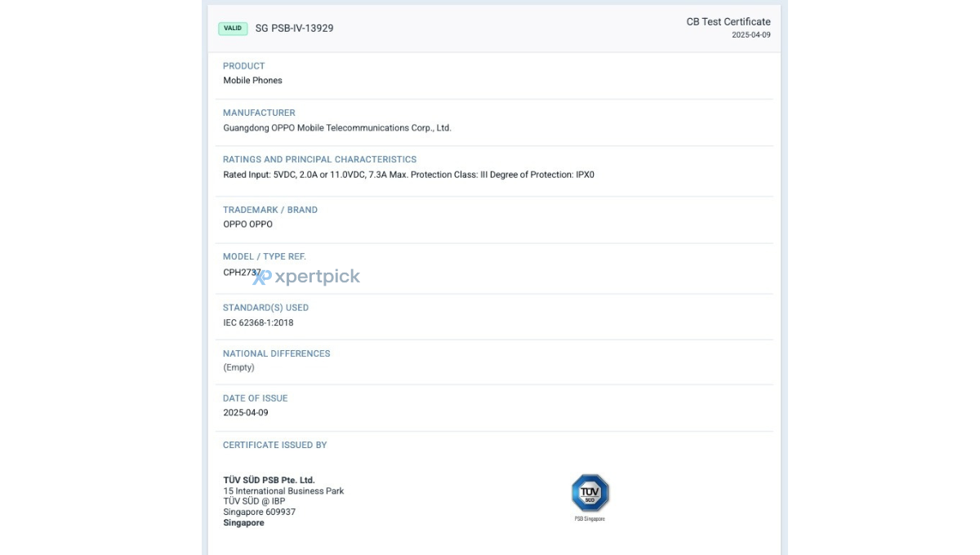Click the PRODUCT field label
Viewport: 980px width, 555px height.
pyautogui.click(x=244, y=66)
